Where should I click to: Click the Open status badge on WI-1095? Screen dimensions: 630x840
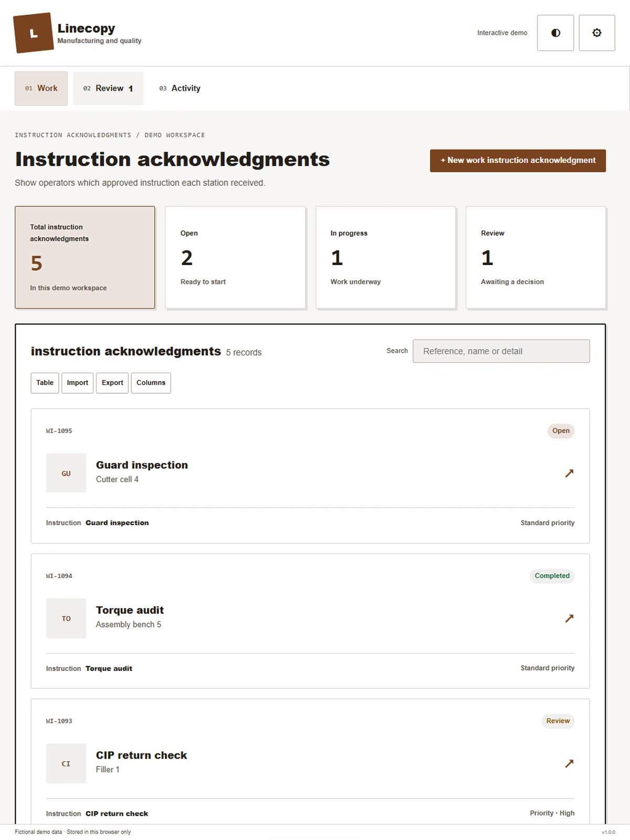tap(561, 431)
